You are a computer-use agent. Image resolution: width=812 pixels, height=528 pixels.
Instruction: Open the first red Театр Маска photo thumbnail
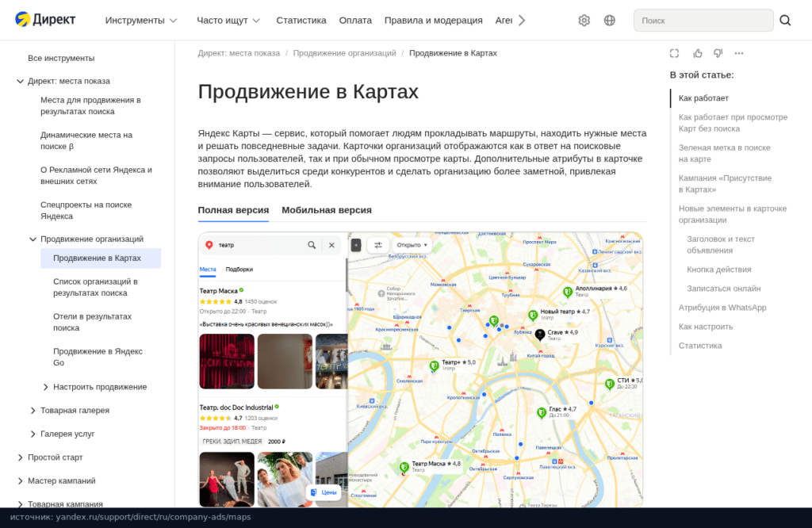pyautogui.click(x=227, y=362)
